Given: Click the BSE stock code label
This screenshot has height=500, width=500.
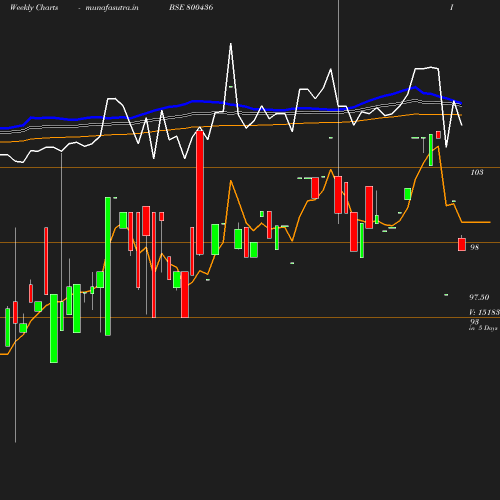Looking at the screenshot, I should (x=191, y=7).
